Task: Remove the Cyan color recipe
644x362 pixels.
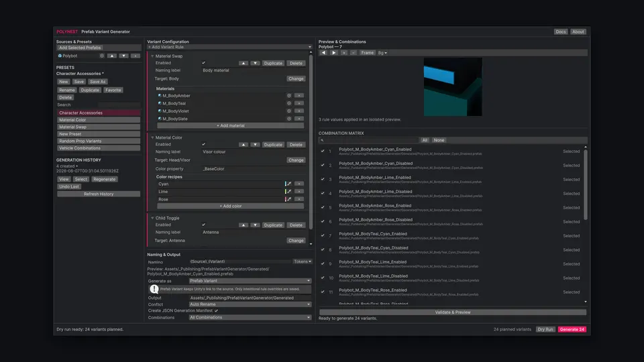Action: point(299,184)
